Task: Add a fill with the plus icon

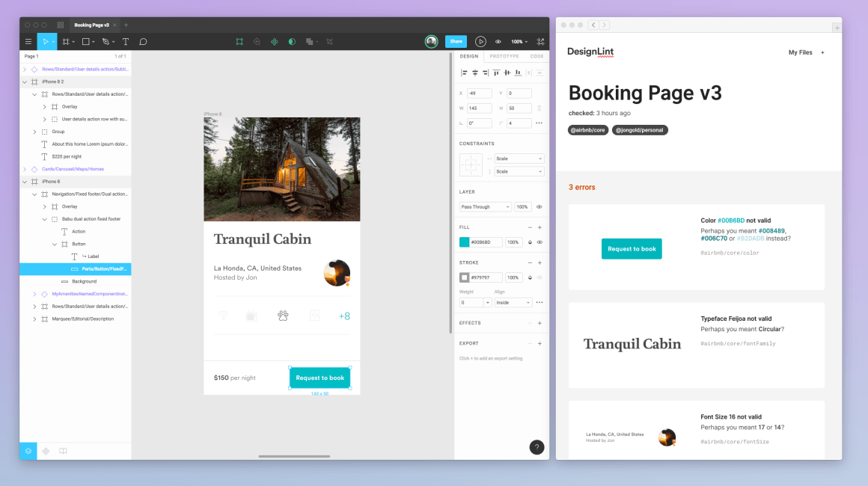Action: point(540,227)
